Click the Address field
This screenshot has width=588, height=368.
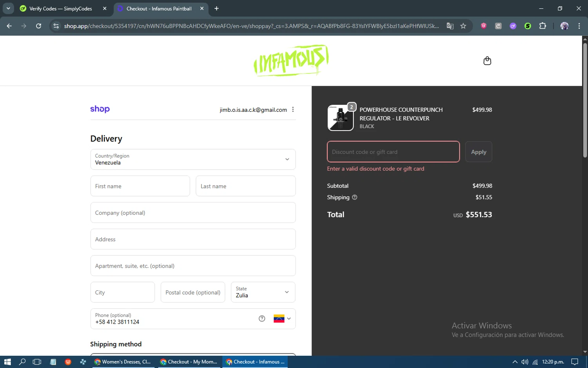tap(193, 239)
